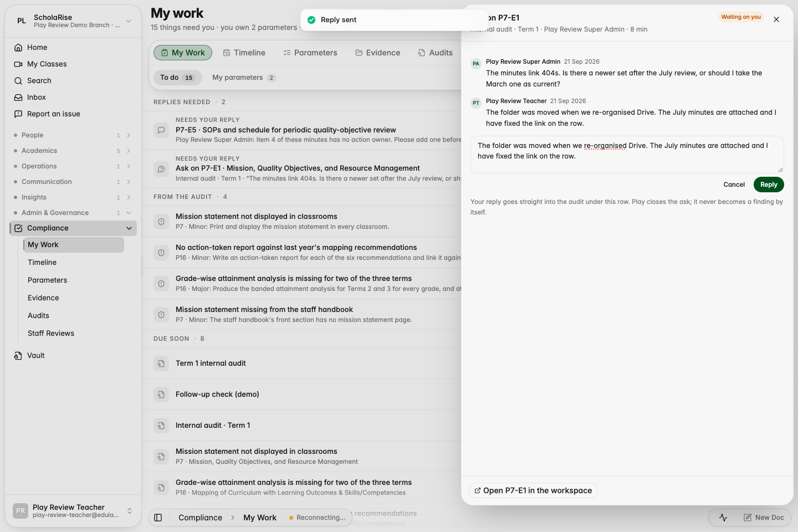Select the To do filter
798x532 pixels.
[x=177, y=78]
